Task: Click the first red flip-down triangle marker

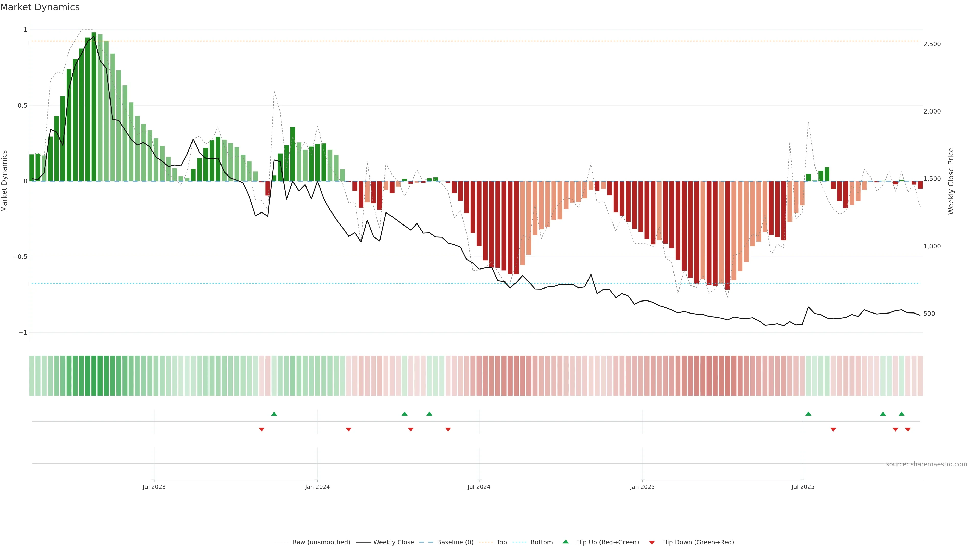Action: pos(261,429)
